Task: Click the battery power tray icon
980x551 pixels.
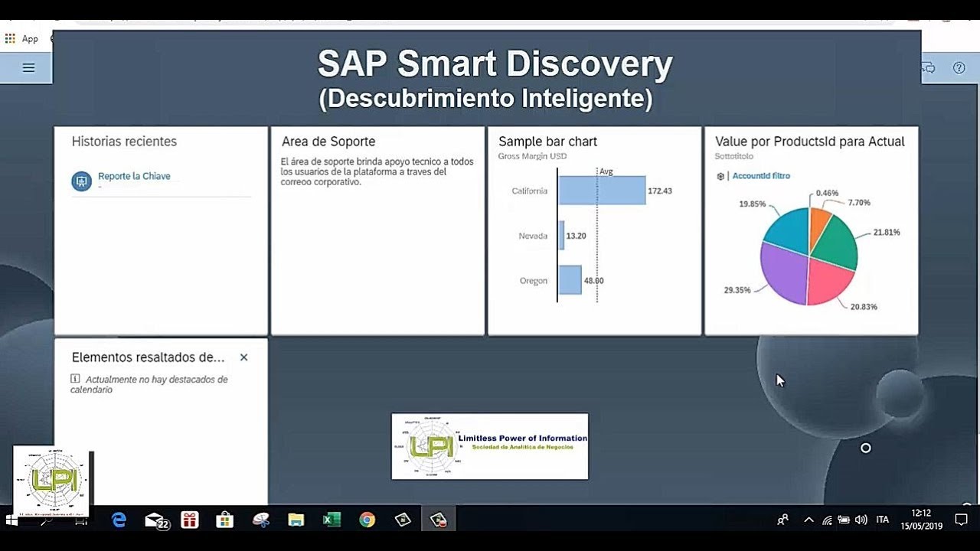Action: [844, 520]
